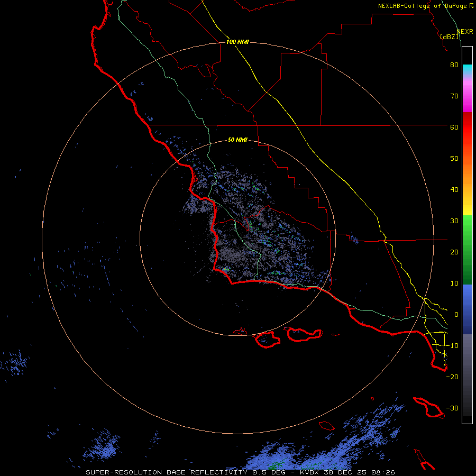
Task: Click the -20 value on the dBZ scale
Action: tap(452, 377)
